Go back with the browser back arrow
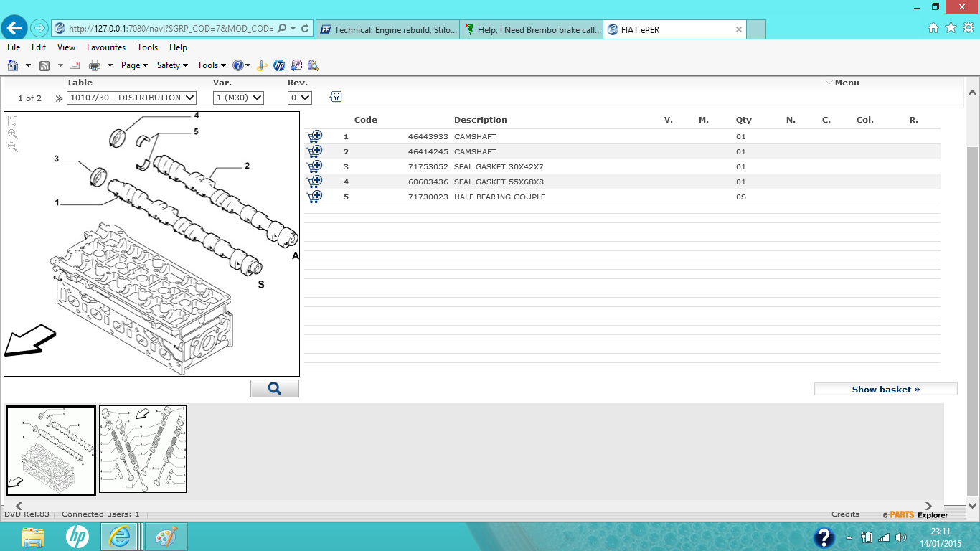The height and width of the screenshot is (551, 980). click(15, 28)
